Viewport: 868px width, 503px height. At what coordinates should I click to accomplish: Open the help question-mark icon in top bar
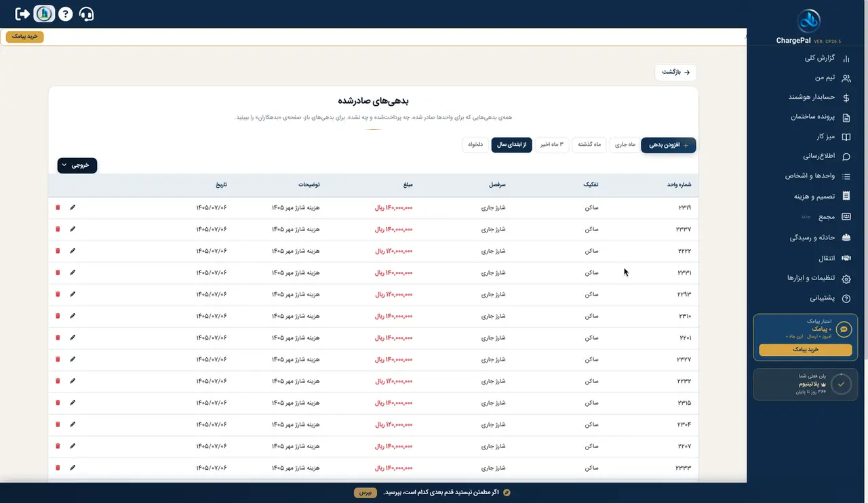[x=65, y=14]
